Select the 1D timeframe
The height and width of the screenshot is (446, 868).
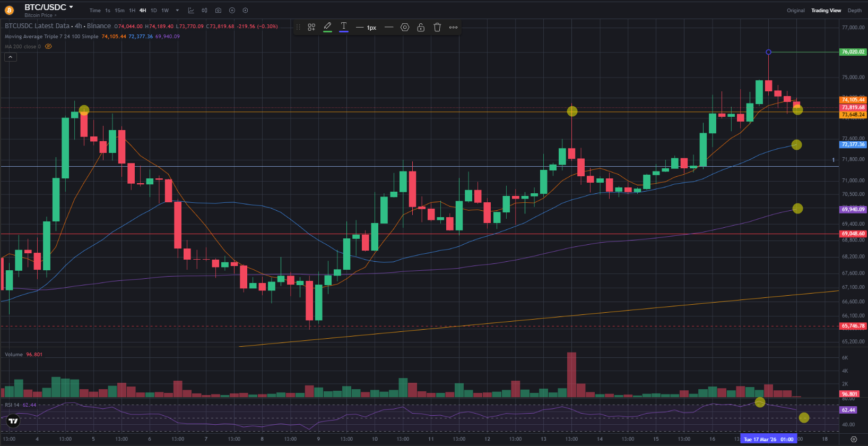(x=153, y=11)
